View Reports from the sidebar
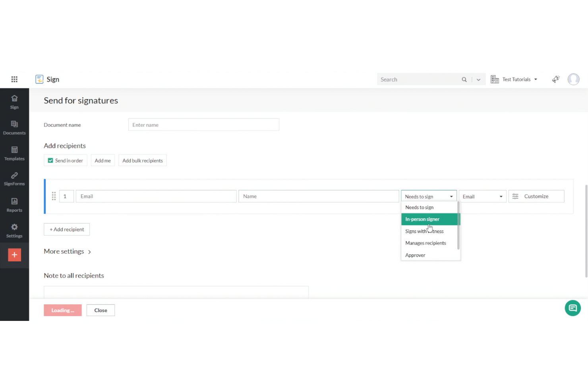Viewport: 588px width, 392px height. (14, 204)
